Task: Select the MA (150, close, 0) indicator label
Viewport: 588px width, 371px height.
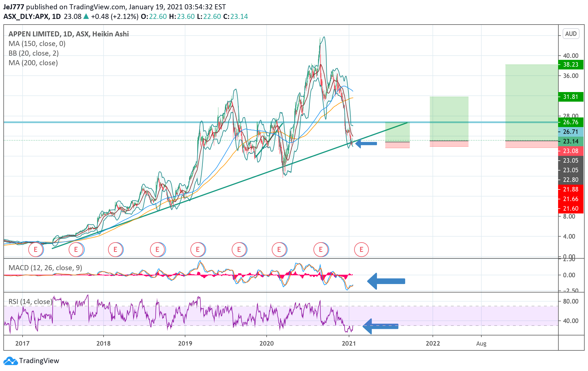Action: pyautogui.click(x=37, y=44)
